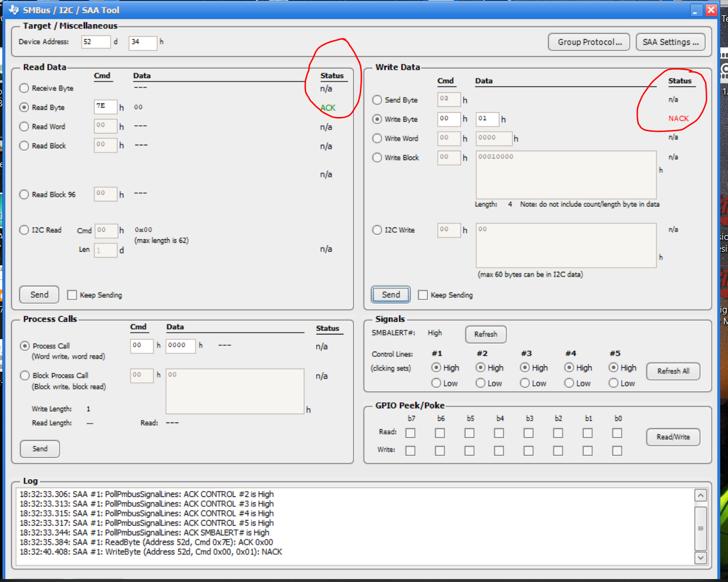Click the ACK SMBALERT# is High log line
The width and height of the screenshot is (728, 582).
click(x=144, y=533)
